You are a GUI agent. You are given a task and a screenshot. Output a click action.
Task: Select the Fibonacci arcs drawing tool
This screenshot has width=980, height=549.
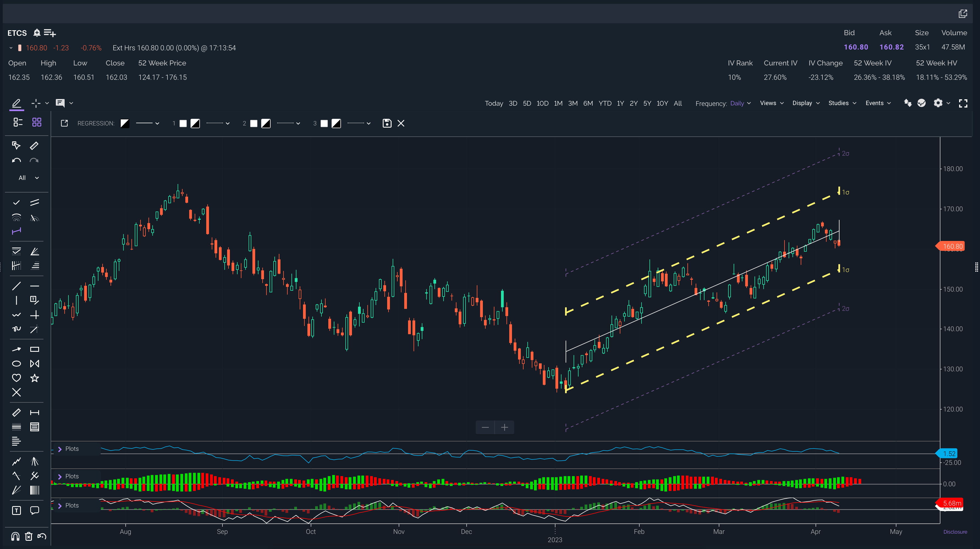coord(16,218)
